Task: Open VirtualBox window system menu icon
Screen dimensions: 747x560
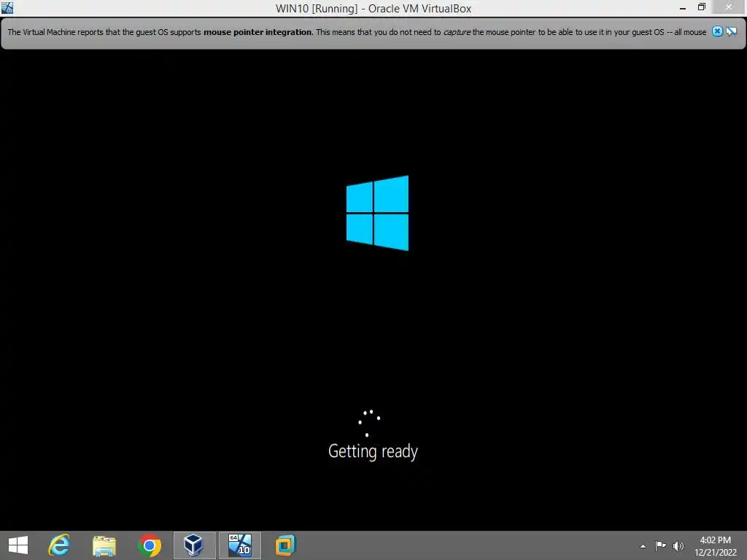Action: click(x=7, y=7)
